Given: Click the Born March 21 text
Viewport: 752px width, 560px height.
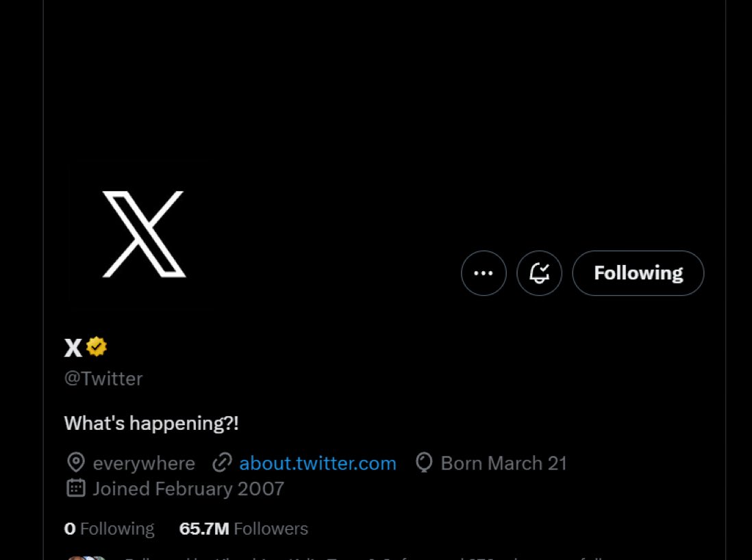Looking at the screenshot, I should pyautogui.click(x=503, y=463).
